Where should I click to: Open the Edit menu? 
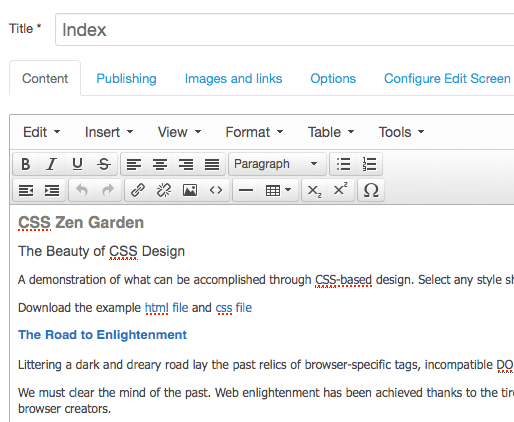coord(41,132)
